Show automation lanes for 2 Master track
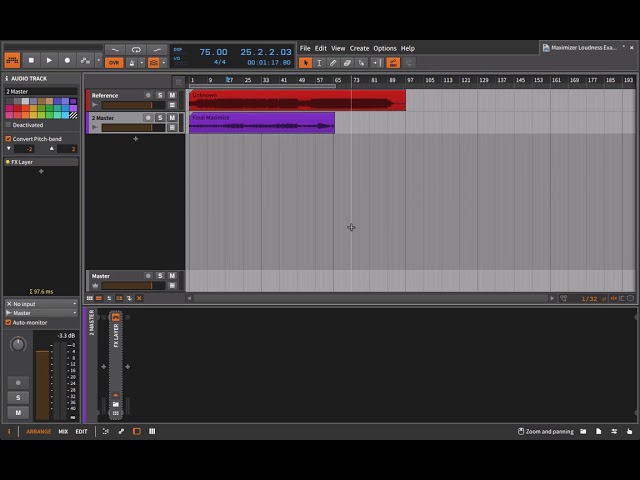The image size is (640, 480). [x=172, y=128]
